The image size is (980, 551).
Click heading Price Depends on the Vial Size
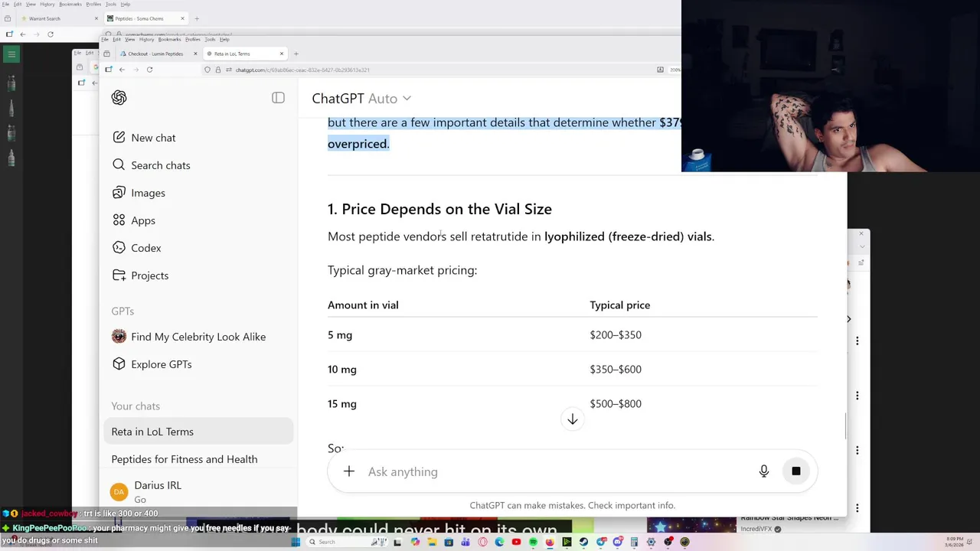439,209
